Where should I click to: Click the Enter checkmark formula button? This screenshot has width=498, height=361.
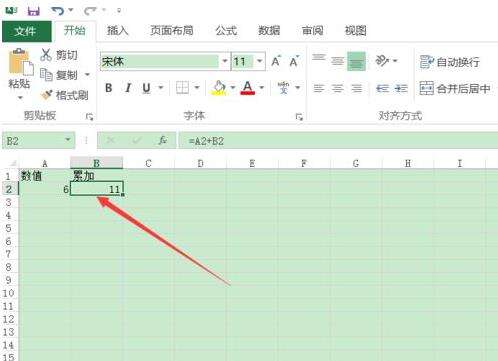point(136,140)
